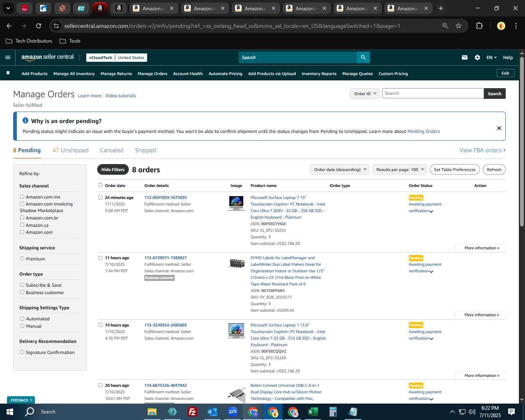Open the browser profile avatar
525x420 pixels.
coord(501,26)
